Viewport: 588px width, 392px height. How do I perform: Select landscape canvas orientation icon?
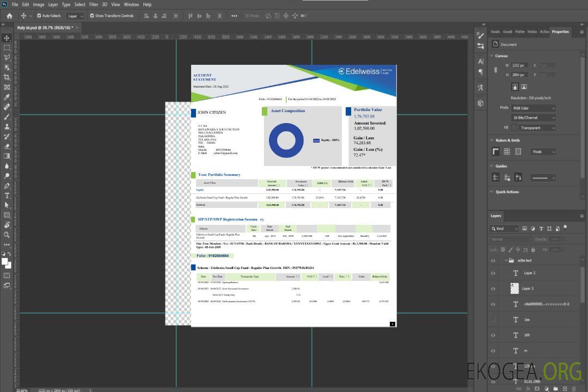pyautogui.click(x=524, y=87)
